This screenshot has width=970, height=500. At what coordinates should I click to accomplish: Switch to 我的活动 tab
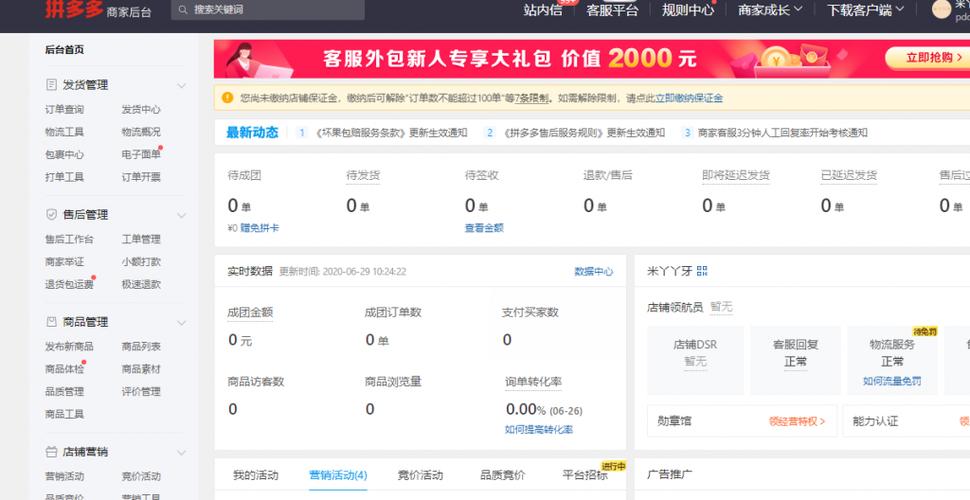pos(255,475)
